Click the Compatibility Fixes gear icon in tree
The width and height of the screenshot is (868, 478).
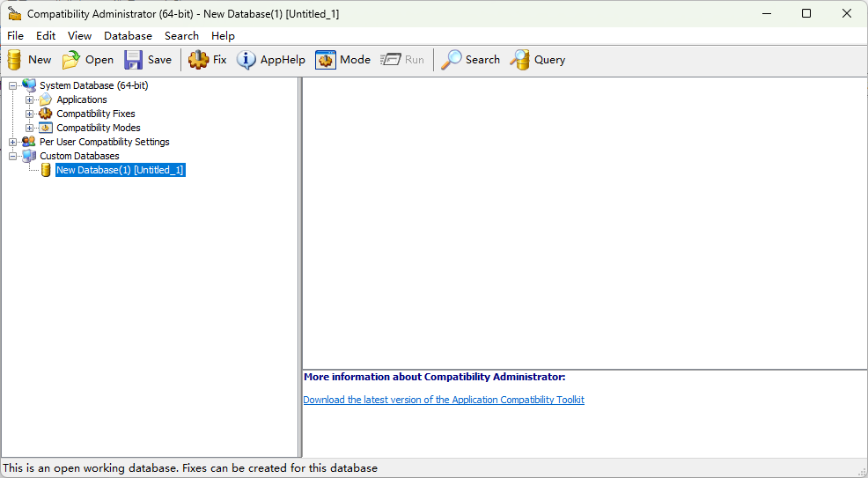pos(46,114)
